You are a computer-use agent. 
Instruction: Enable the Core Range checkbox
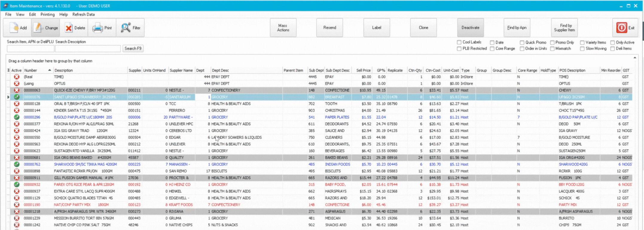(492, 48)
